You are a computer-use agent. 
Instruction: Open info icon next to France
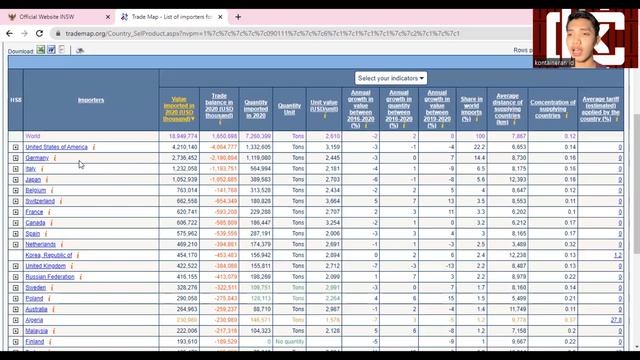(x=49, y=212)
